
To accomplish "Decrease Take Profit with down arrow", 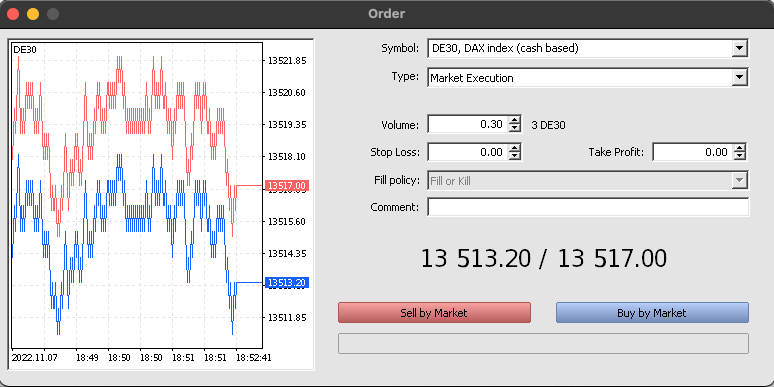I will coord(739,156).
